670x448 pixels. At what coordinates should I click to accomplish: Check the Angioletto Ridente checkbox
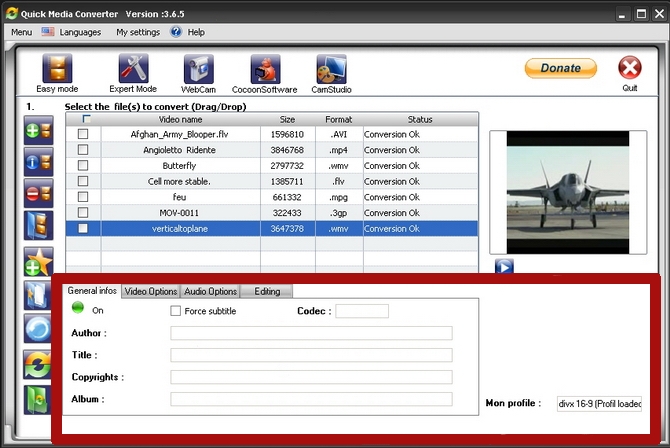pos(83,150)
